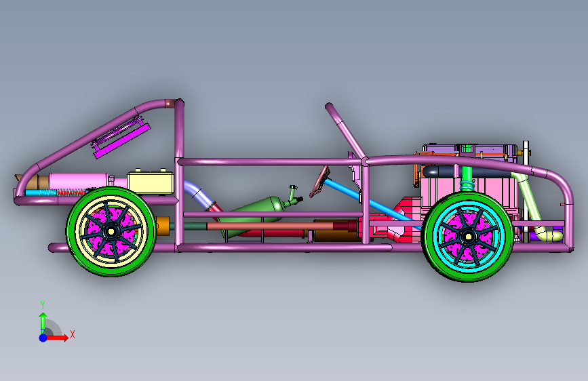588x381 pixels.
Task: Select the steering wheel in the cockpit
Action: 320,182
